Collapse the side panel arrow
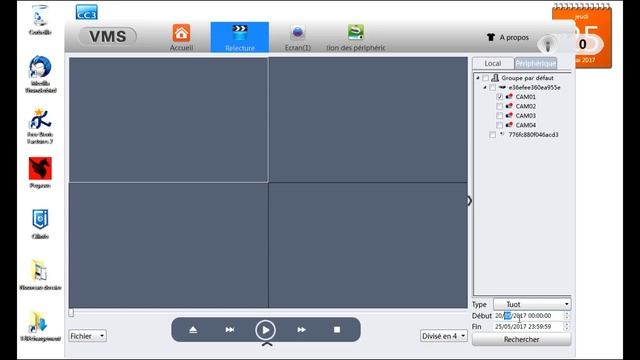Screen dimensions: 640x360 tap(469, 201)
